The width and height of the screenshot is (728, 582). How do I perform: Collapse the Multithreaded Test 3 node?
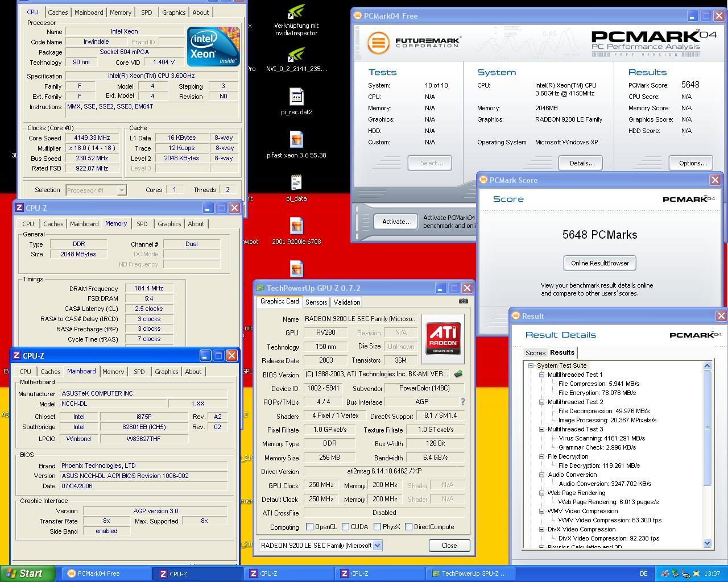(542, 429)
